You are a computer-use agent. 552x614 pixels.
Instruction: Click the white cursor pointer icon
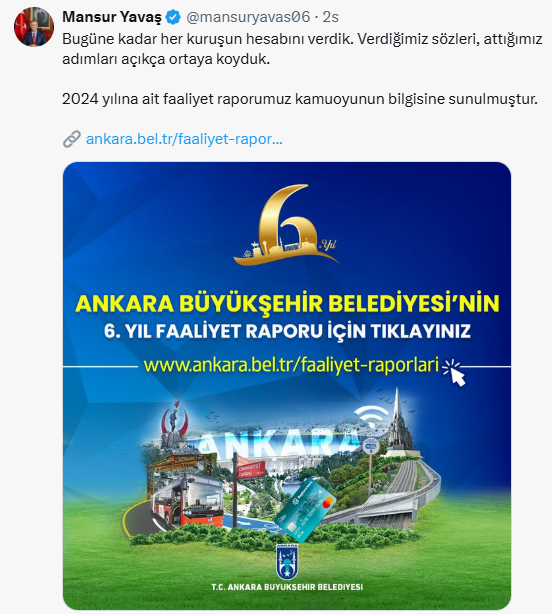click(x=455, y=372)
